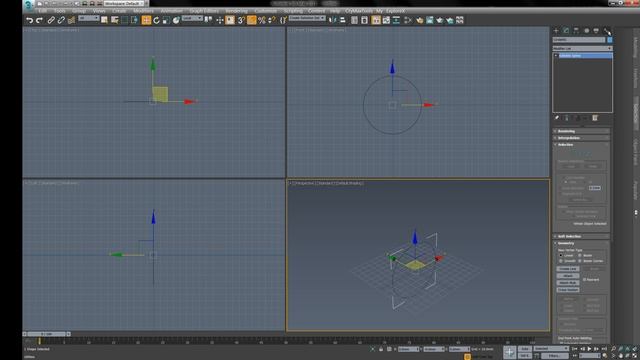
Task: Collapse the Geometry rollout
Action: [582, 243]
